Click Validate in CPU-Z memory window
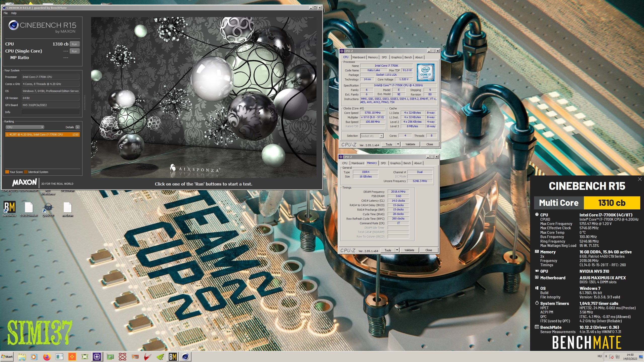 409,250
